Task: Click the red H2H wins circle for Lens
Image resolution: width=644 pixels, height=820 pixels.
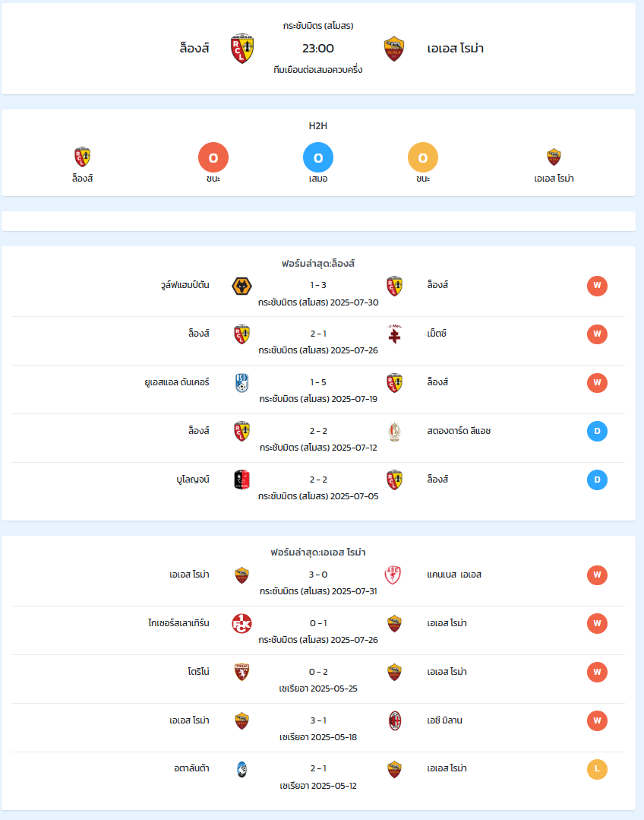Action: tap(213, 157)
